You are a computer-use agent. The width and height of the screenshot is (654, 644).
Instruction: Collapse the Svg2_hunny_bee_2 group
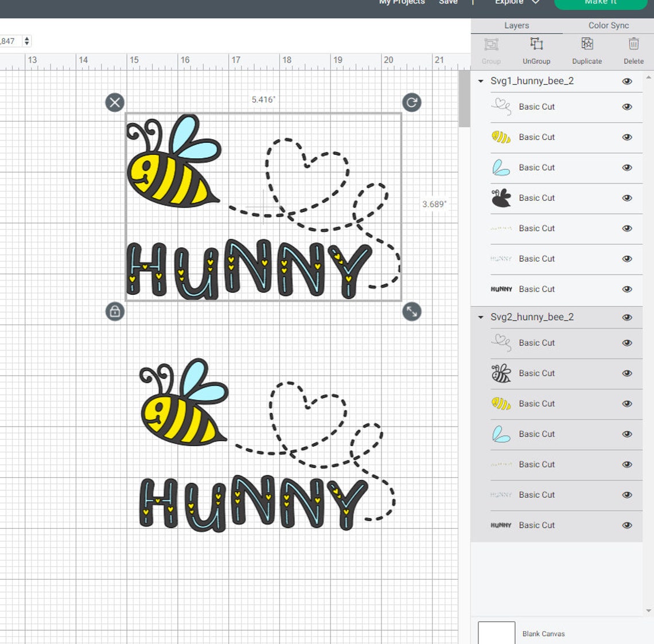[x=481, y=317]
